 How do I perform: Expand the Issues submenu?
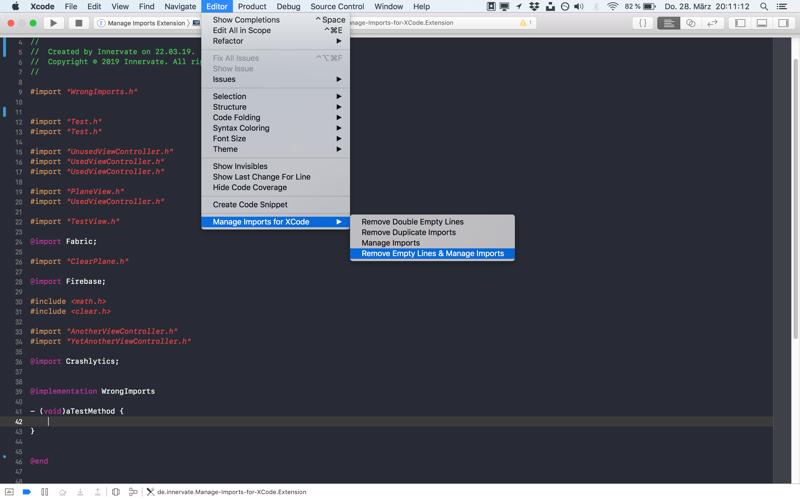click(x=276, y=80)
